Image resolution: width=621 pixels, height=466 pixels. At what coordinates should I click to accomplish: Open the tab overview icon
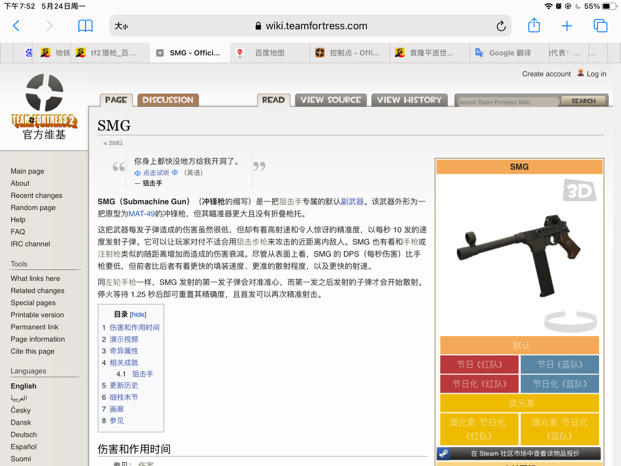(x=600, y=26)
